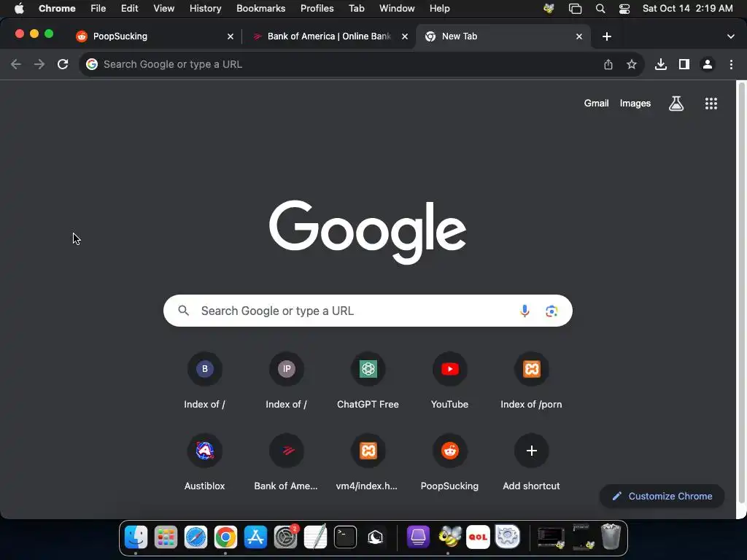Open Search Labs flask icon
Screen dimensions: 747x560
(x=676, y=104)
